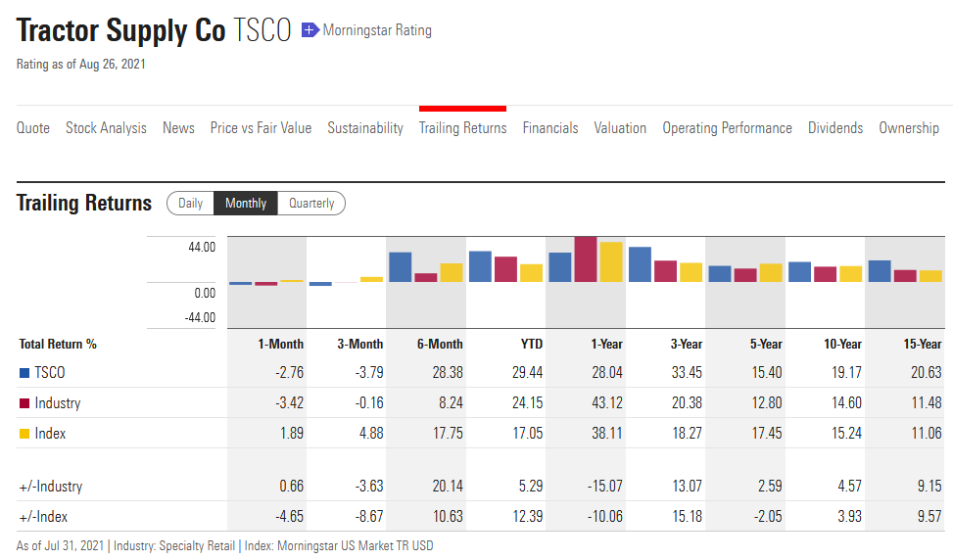Click the TSCO row label
Image resolution: width=953 pixels, height=560 pixels.
pos(49,373)
